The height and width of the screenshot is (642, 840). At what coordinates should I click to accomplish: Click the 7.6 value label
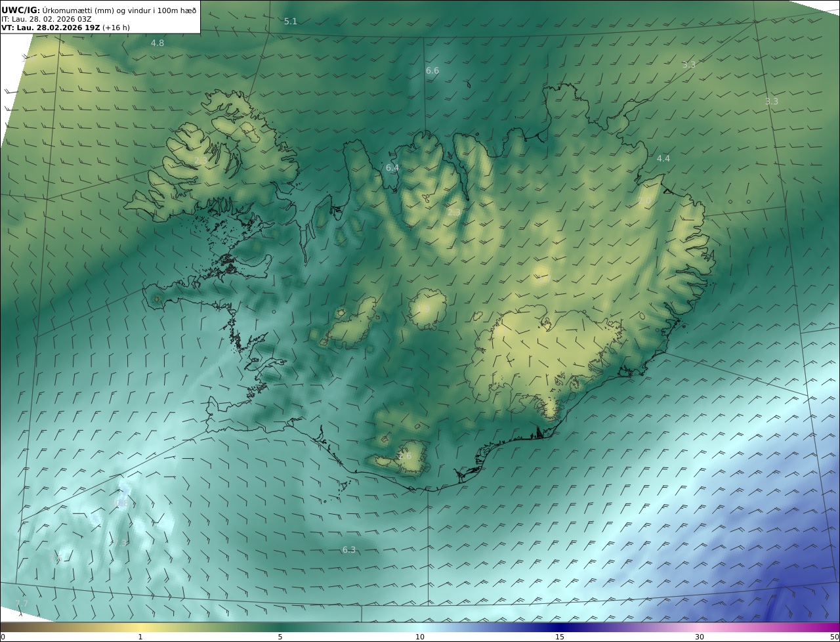(56, 559)
